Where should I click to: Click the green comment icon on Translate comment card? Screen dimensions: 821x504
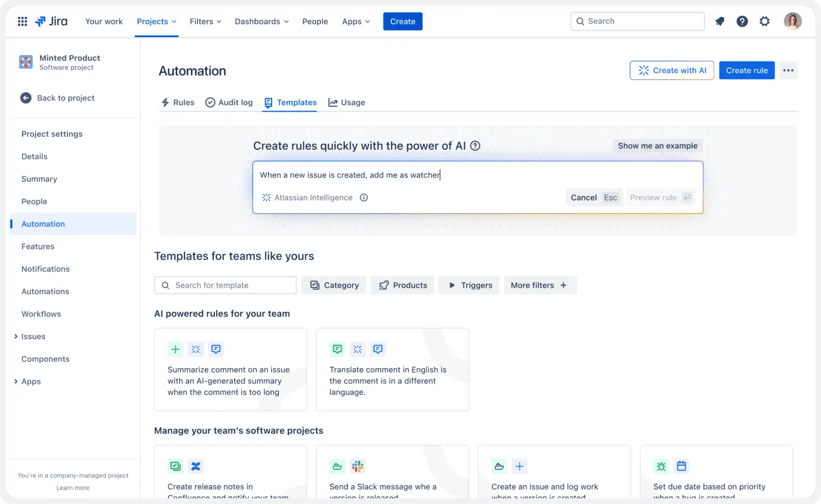337,350
